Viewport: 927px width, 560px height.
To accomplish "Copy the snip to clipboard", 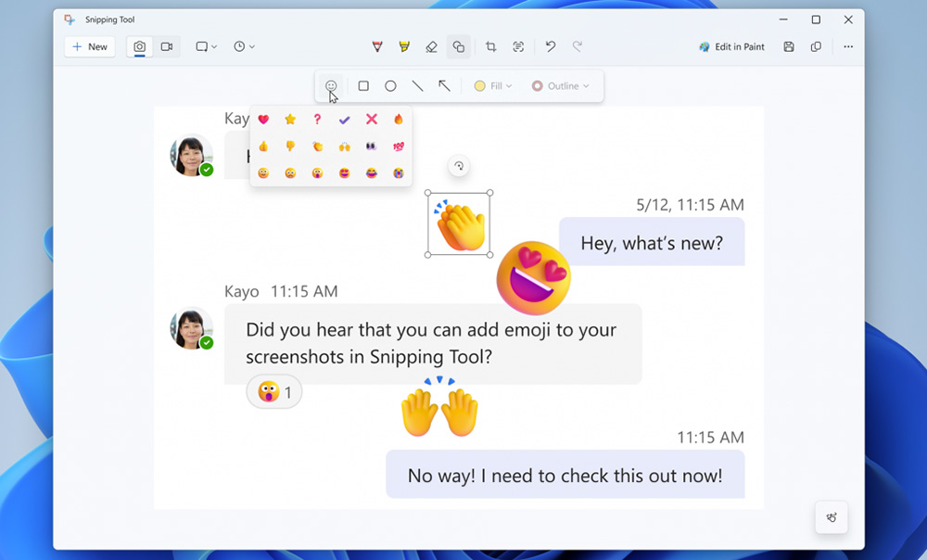I will (x=816, y=46).
